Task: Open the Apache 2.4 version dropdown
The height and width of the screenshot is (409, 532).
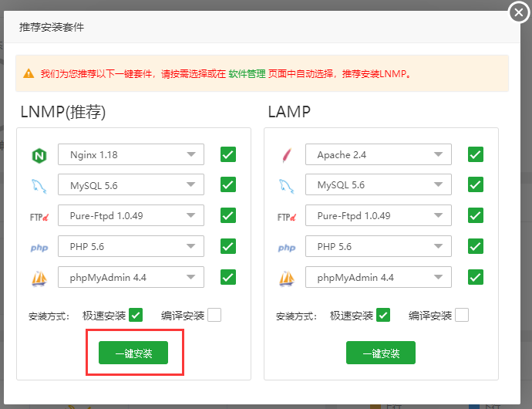Action: [379, 154]
